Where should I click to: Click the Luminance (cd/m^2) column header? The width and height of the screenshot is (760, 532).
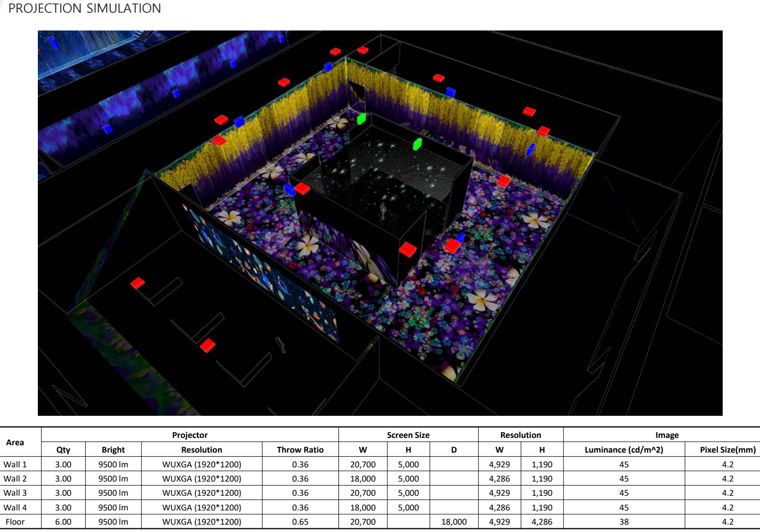tap(624, 449)
